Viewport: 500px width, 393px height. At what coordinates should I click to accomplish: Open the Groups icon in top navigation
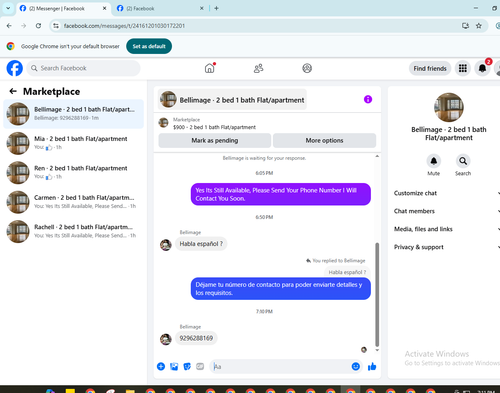click(307, 68)
